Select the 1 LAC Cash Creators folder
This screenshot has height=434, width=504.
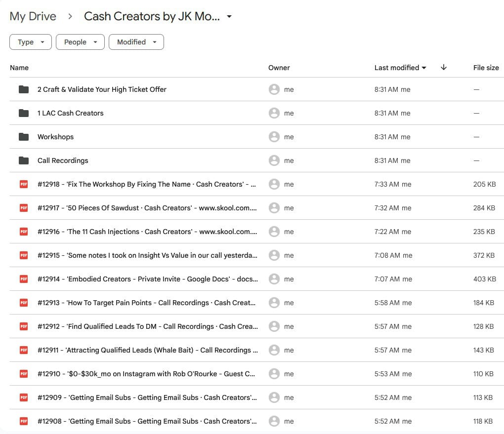pyautogui.click(x=71, y=113)
